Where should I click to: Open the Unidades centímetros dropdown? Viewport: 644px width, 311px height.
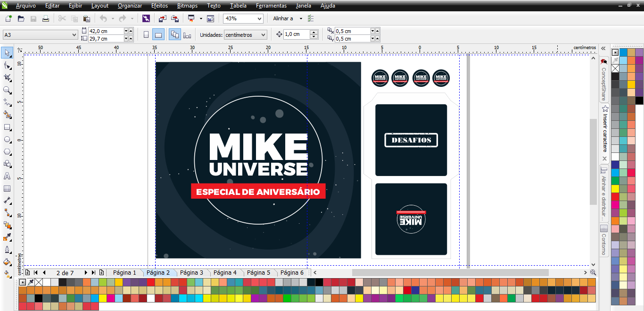tap(263, 35)
